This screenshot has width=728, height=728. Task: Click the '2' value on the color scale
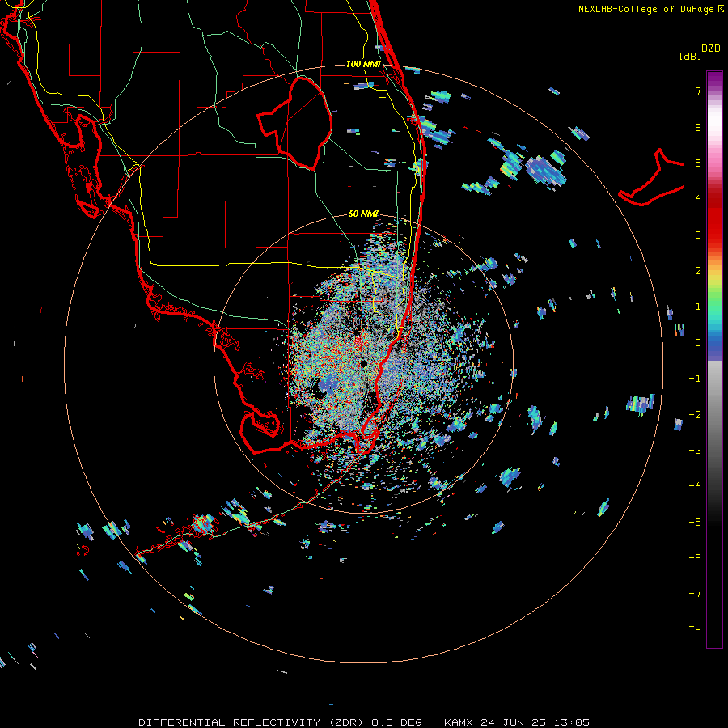[x=698, y=271]
